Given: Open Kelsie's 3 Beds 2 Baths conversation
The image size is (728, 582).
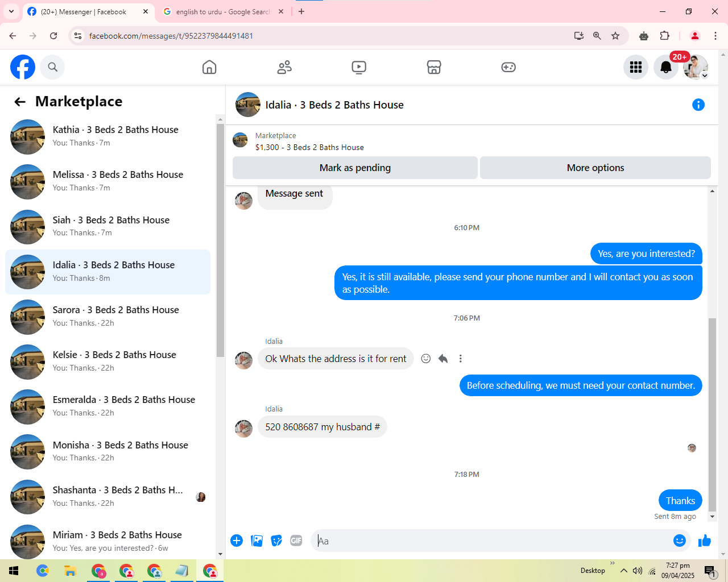Looking at the screenshot, I should coord(108,361).
